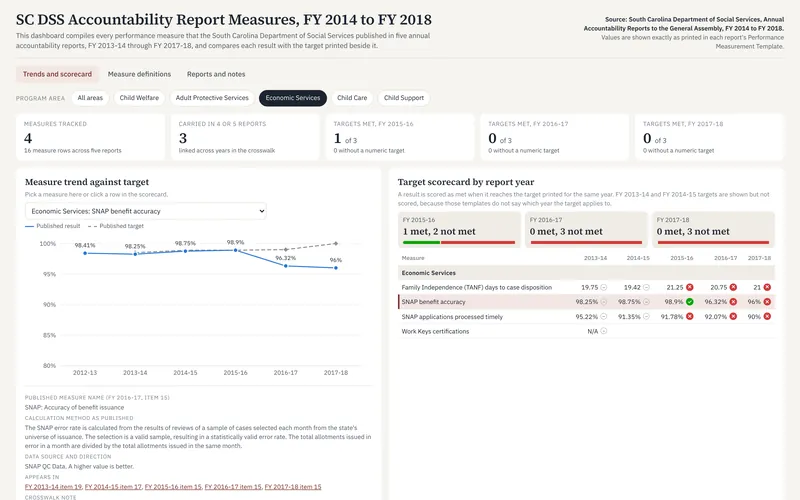Open the FY 2017-18 item 15 link
Image resolution: width=800 pixels, height=500 pixels.
click(x=293, y=487)
